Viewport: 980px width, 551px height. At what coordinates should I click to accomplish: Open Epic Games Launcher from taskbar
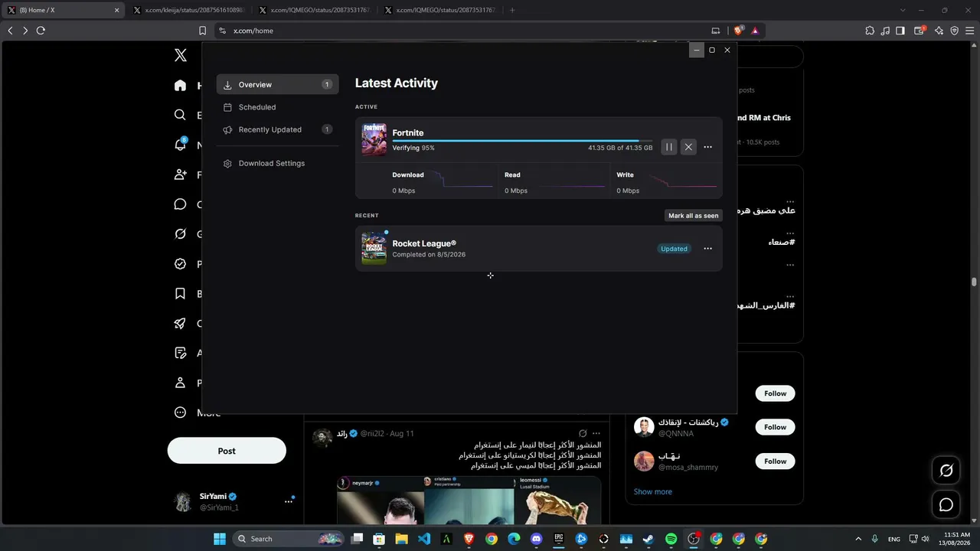(559, 539)
